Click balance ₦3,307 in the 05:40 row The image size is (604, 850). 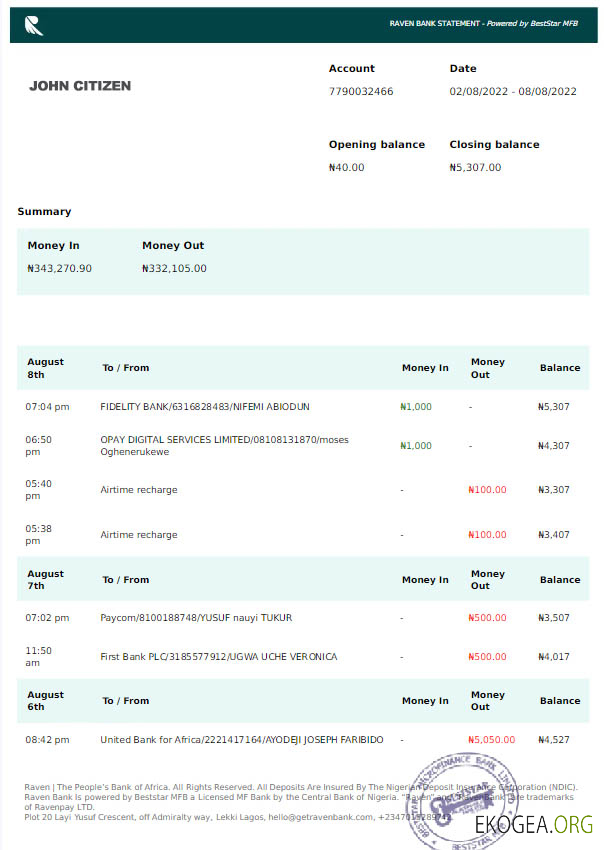click(x=554, y=490)
